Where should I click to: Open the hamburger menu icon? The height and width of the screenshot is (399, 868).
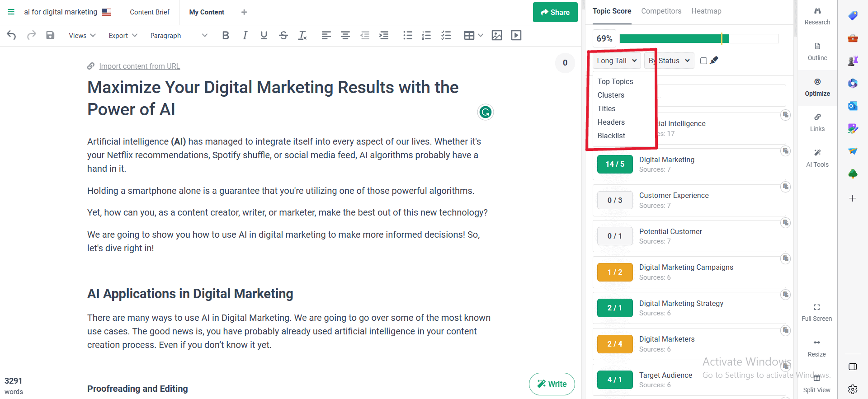[11, 12]
